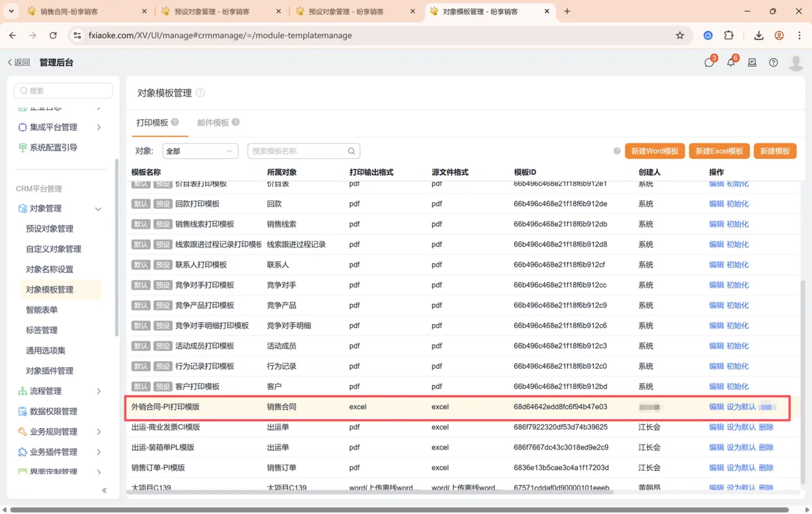Click the 新建Excel模板 button
Screen dimensions: 812x514
click(719, 151)
